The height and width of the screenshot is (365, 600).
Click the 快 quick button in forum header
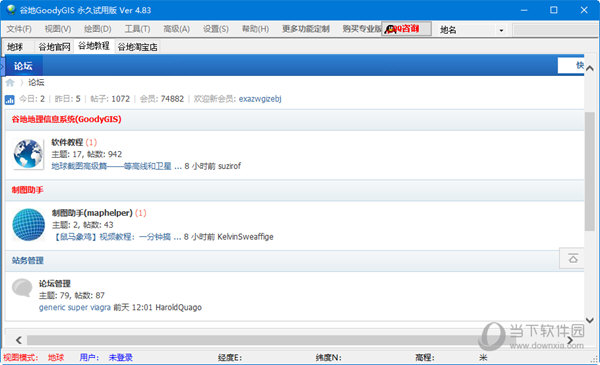pos(571,65)
